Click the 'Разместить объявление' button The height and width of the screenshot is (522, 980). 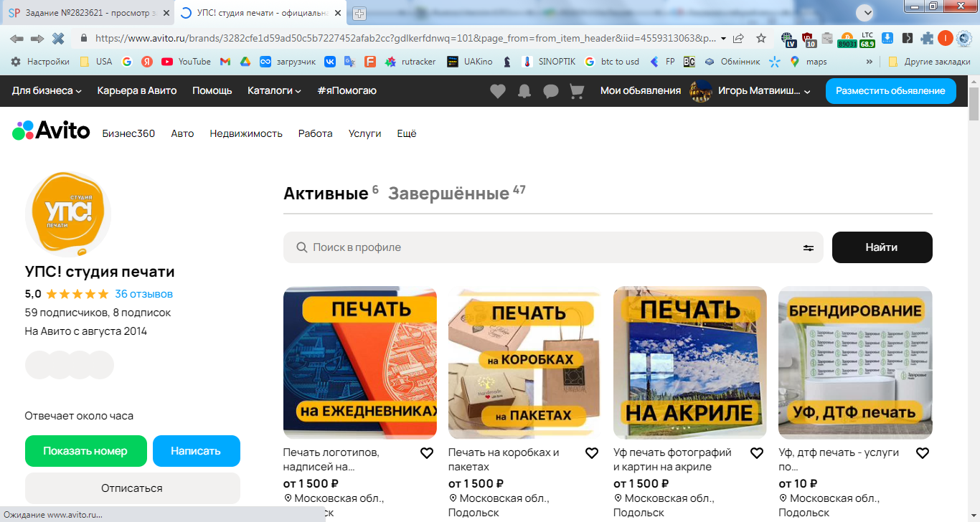[891, 91]
